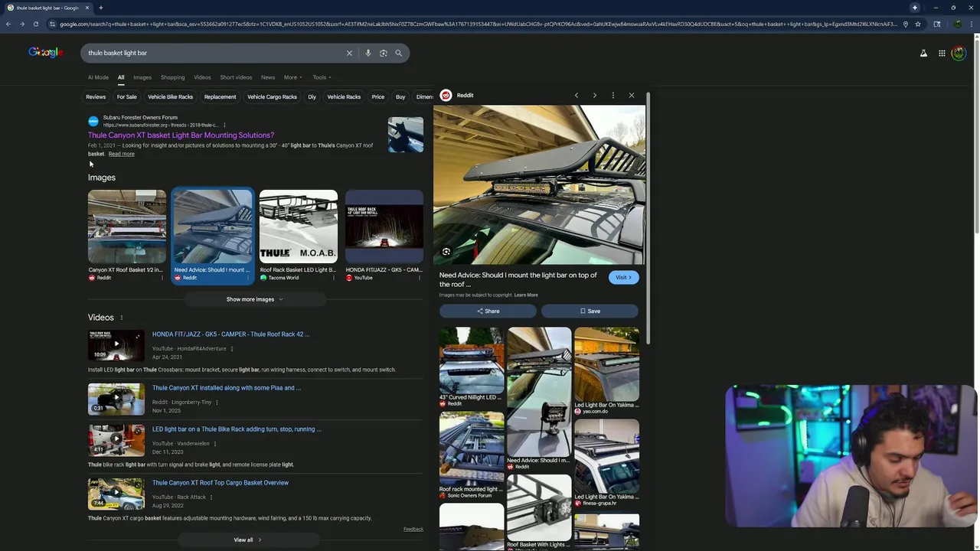Click into the search query field

coord(214,53)
